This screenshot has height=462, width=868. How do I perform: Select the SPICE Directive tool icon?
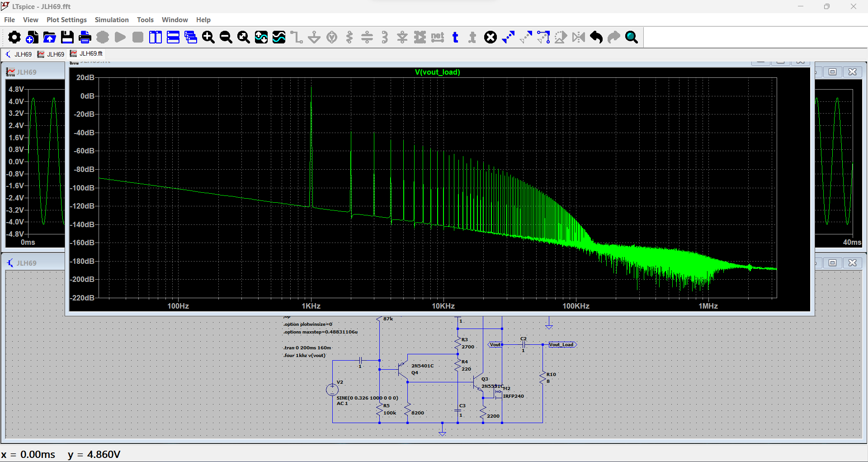(x=473, y=37)
